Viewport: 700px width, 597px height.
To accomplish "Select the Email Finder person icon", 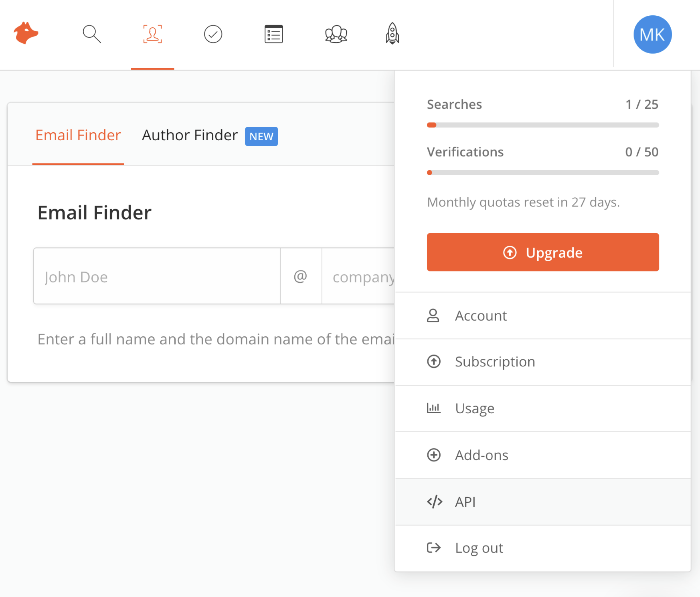I will [152, 34].
